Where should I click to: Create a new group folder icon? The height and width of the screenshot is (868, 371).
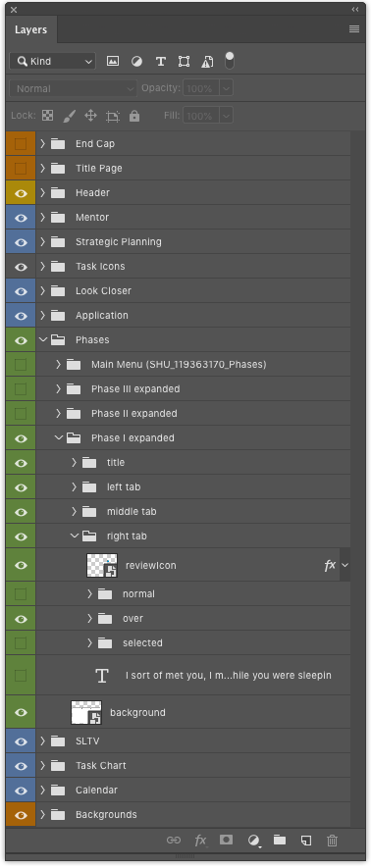280,840
